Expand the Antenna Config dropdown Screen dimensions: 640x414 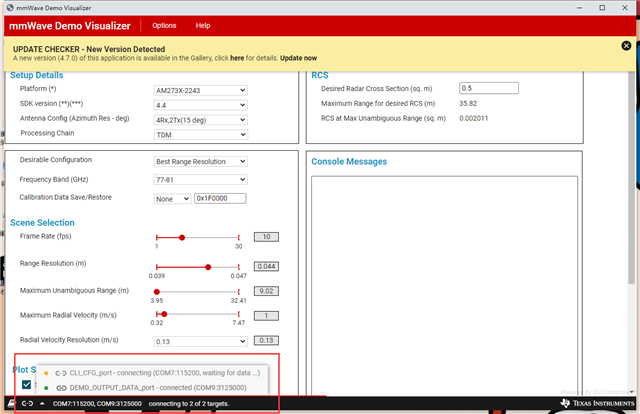click(x=200, y=120)
